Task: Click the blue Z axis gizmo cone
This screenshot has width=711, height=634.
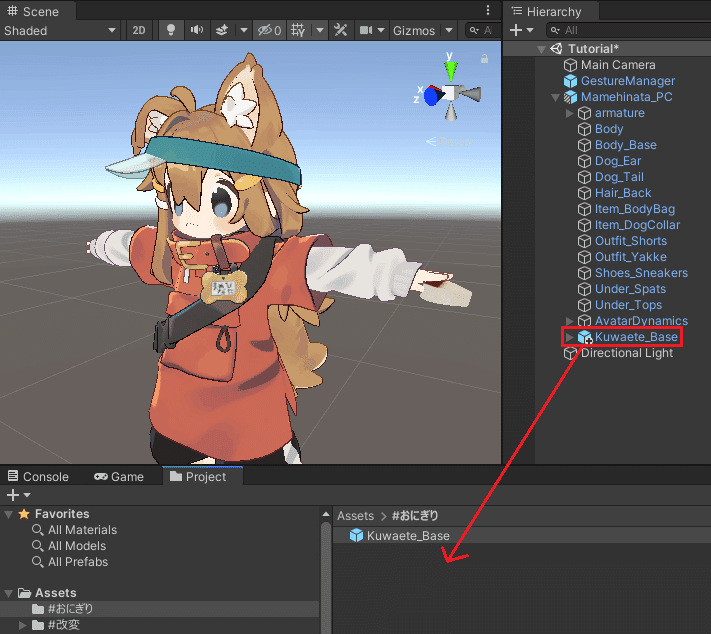Action: [x=433, y=95]
